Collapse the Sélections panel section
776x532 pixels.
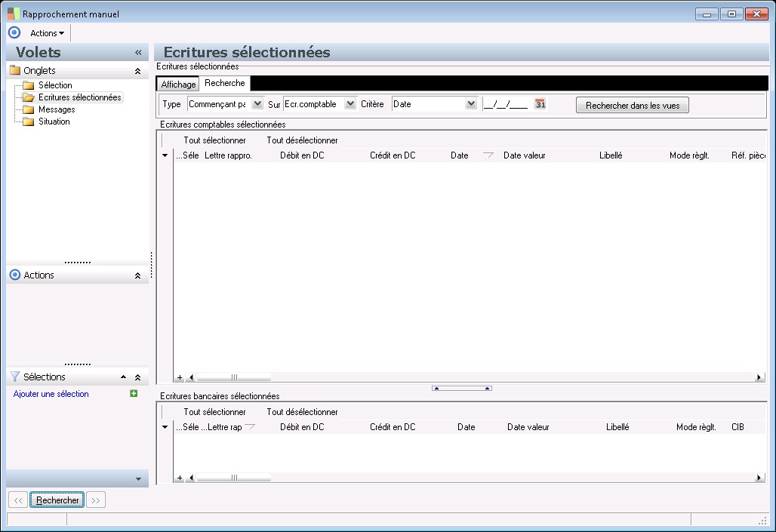(137, 377)
